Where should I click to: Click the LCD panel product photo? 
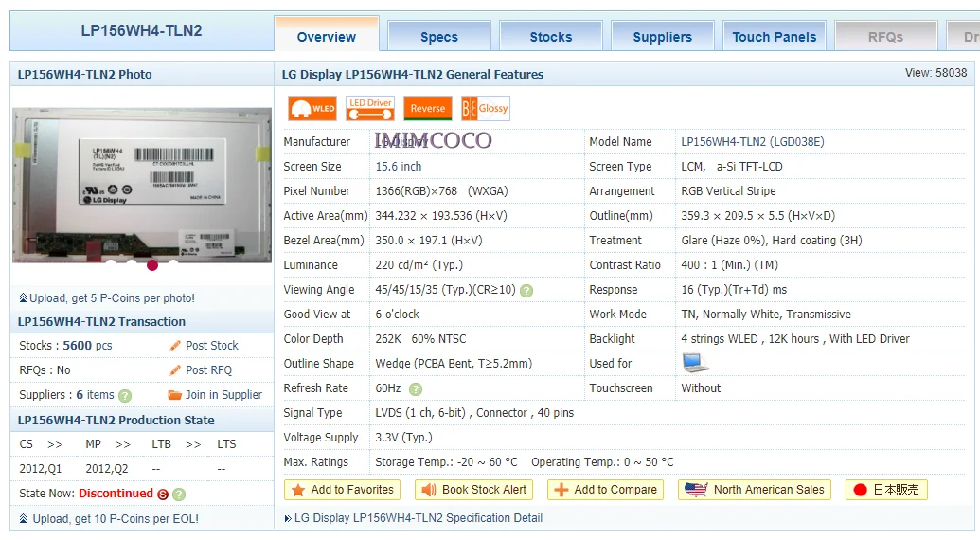pyautogui.click(x=142, y=185)
